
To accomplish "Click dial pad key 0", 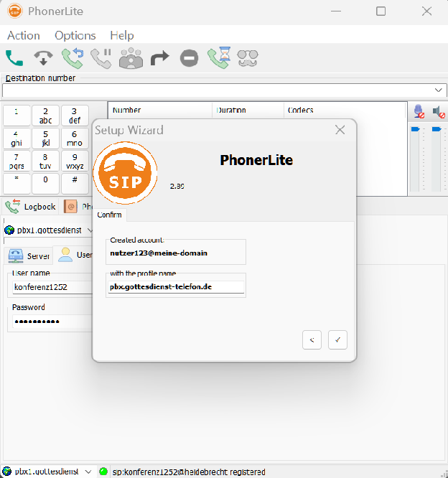I will pos(45,184).
